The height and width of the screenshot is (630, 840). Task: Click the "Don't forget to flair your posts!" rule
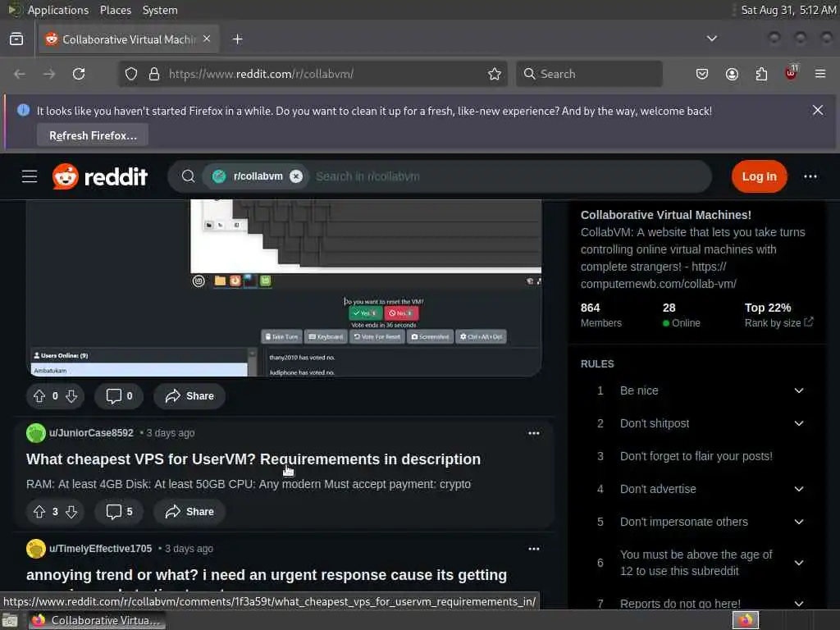[696, 456]
